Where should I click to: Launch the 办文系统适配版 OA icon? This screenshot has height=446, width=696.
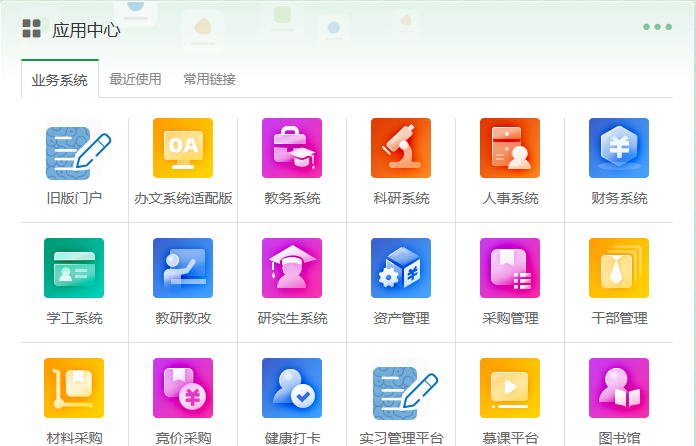(183, 148)
